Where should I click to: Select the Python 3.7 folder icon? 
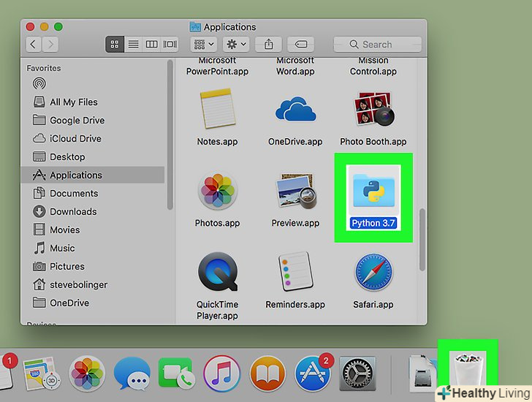click(373, 191)
